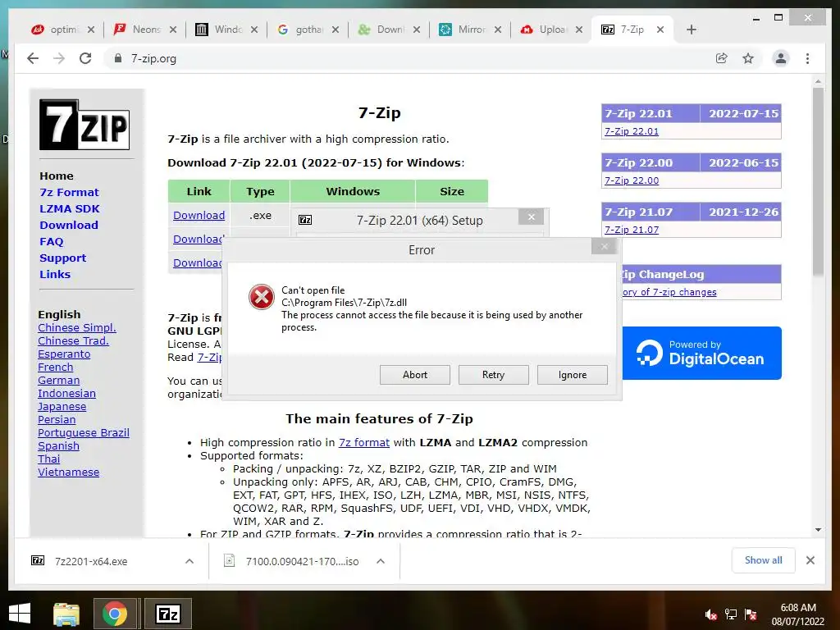Close the 'optimi' tab
Viewport: 840px width, 630px height.
point(91,30)
